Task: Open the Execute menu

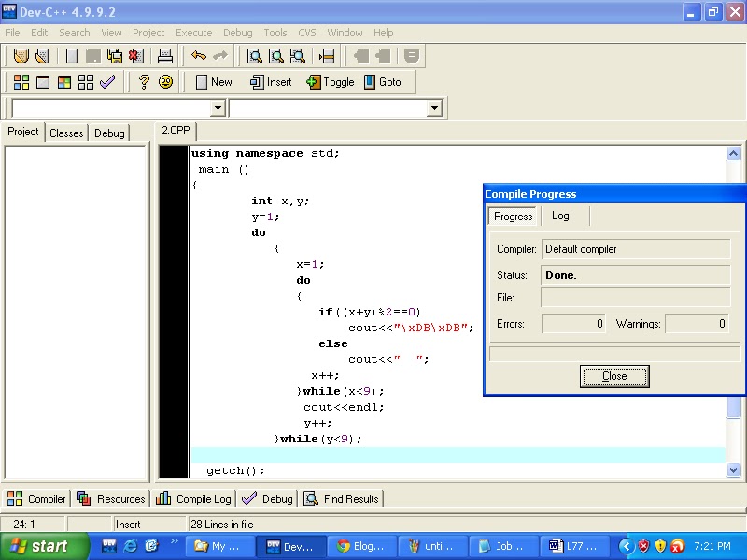Action: coord(193,32)
